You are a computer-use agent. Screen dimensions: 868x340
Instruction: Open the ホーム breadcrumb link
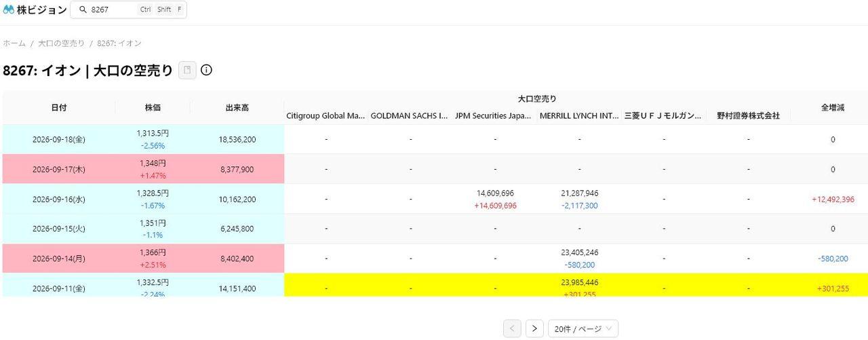[x=14, y=43]
